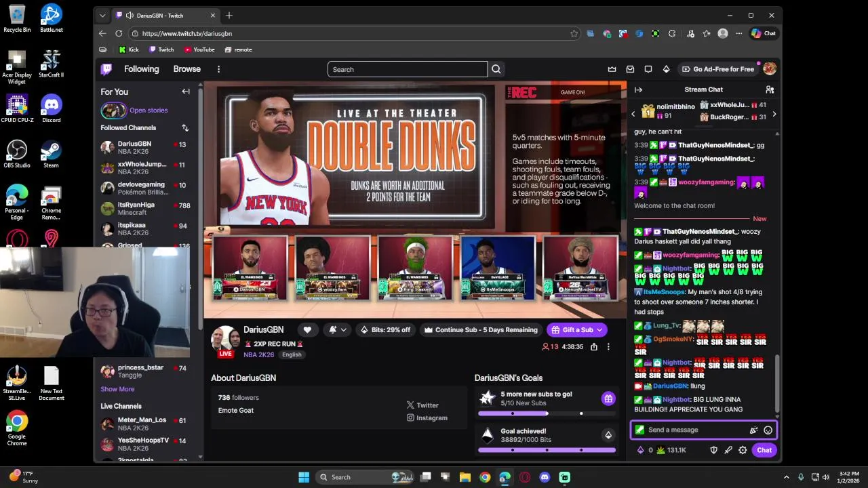This screenshot has width=868, height=488.
Task: Open the chat identity badge icon
Action: click(x=639, y=430)
